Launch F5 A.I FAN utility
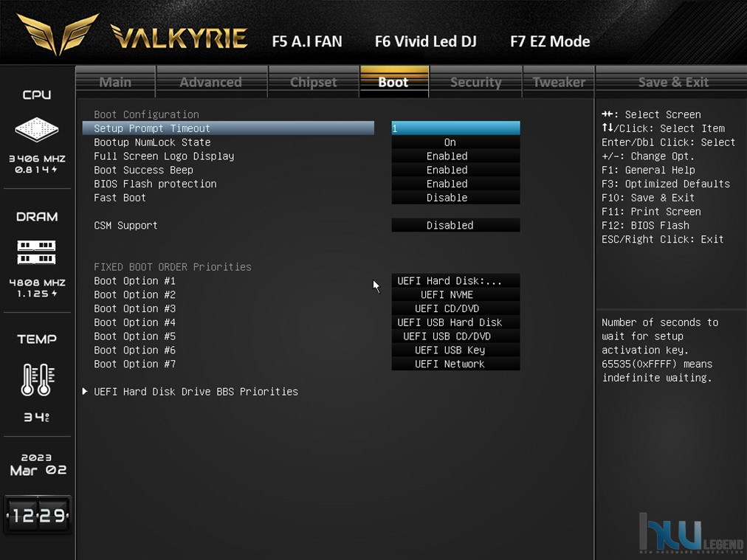Image resolution: width=747 pixels, height=560 pixels. tap(307, 41)
